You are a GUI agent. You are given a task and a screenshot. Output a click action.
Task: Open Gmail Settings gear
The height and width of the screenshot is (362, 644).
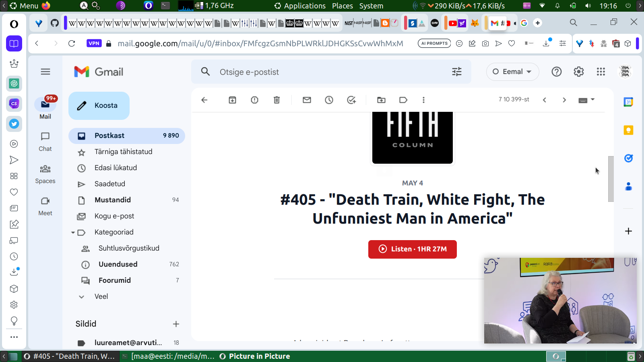click(x=579, y=72)
